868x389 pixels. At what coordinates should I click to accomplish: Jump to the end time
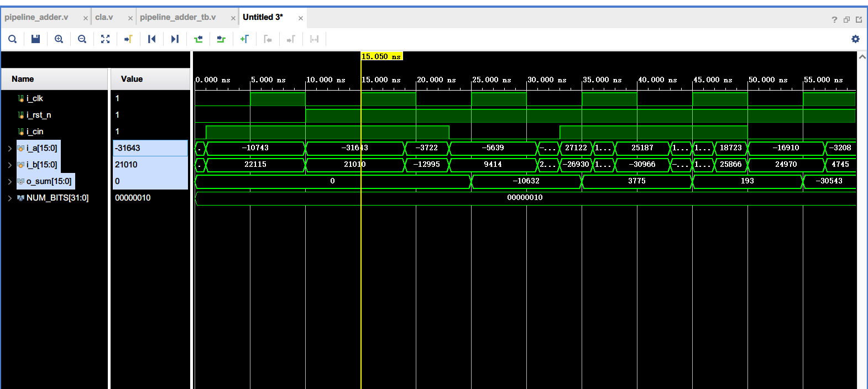tap(175, 39)
